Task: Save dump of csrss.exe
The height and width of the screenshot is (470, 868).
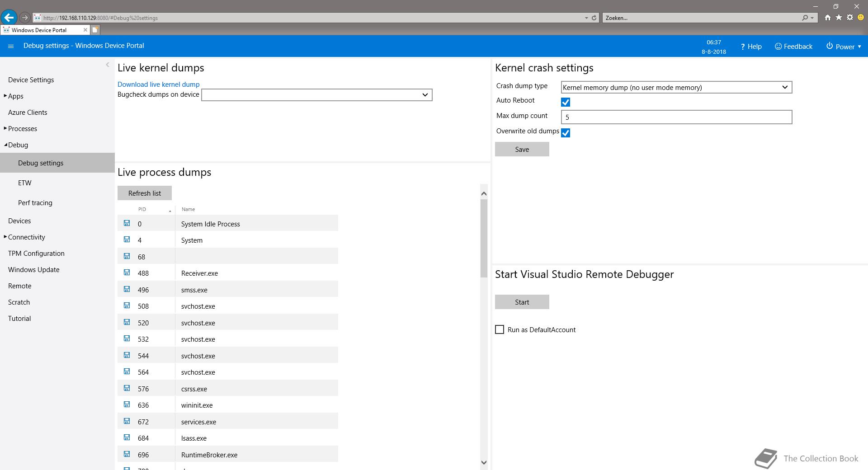Action: 127,388
